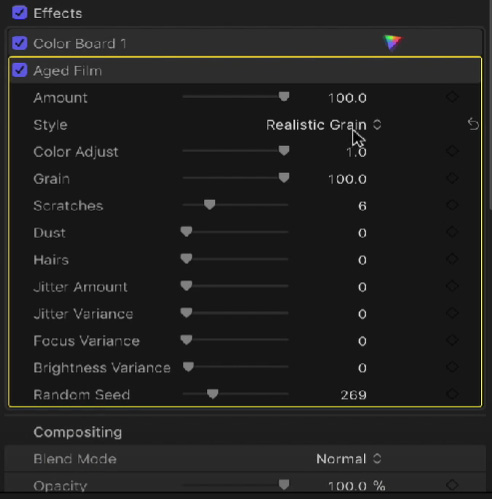Click the Random Seed value 269

tap(353, 395)
